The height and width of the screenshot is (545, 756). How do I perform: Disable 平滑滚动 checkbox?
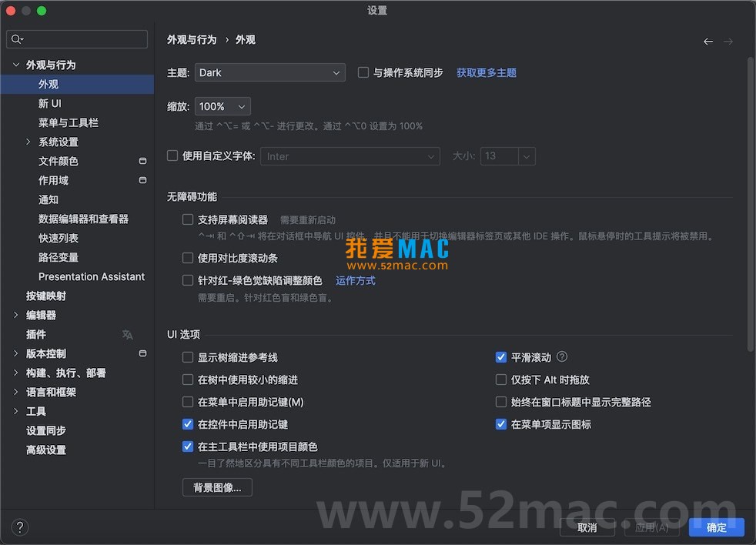[x=501, y=357]
